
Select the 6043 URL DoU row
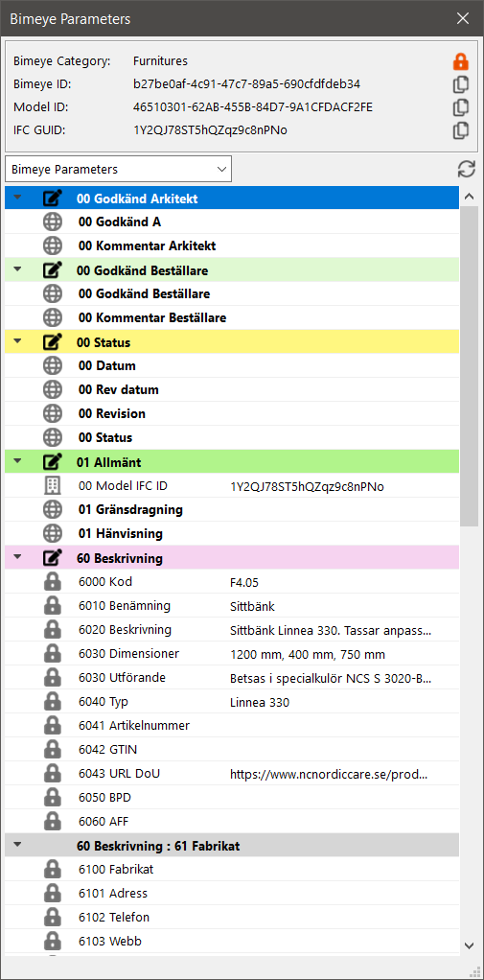point(232,774)
